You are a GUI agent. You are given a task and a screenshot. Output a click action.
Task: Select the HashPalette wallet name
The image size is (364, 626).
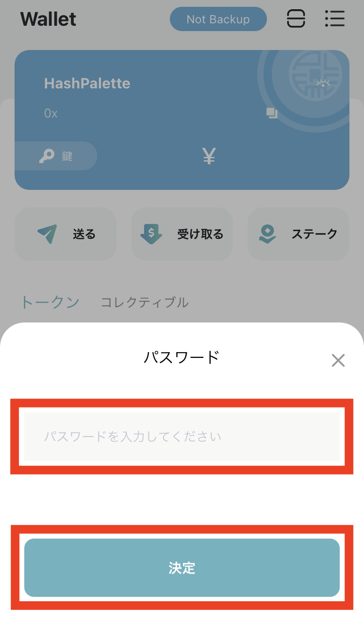coord(87,84)
